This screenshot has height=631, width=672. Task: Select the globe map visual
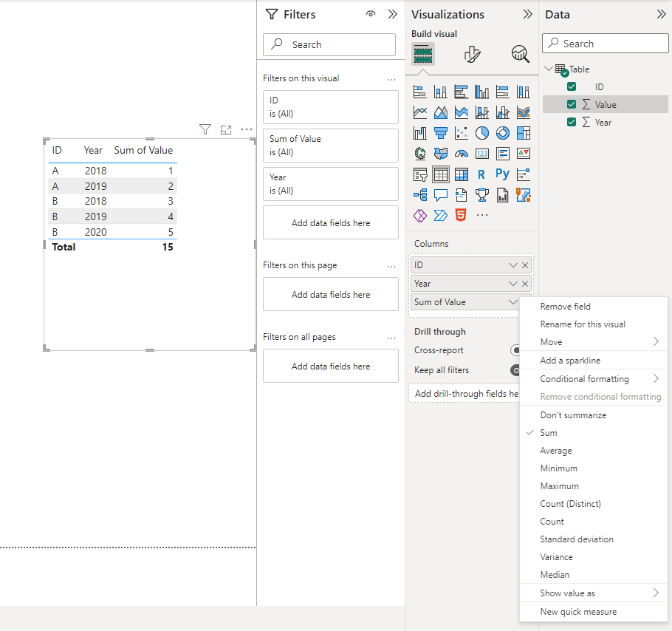419,154
